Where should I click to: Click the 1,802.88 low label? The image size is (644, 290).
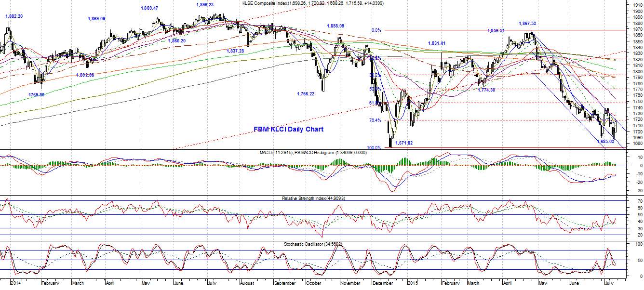(85, 75)
